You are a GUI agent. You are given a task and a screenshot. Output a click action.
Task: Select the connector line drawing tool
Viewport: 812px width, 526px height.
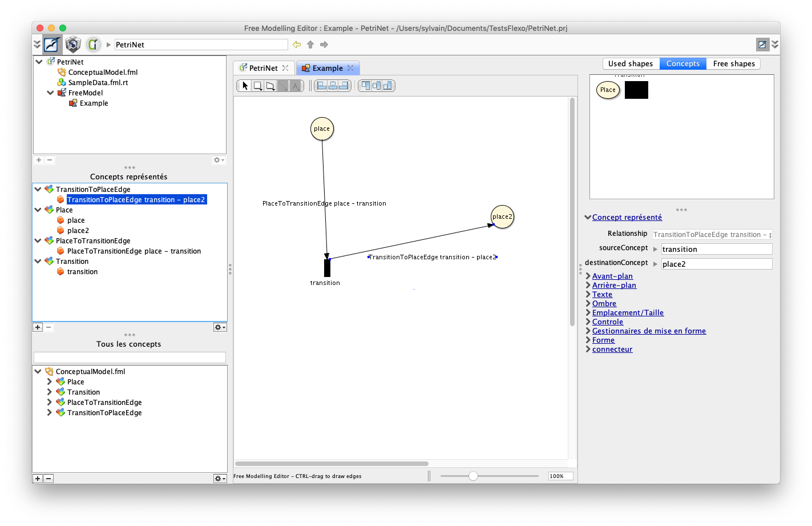coord(282,86)
